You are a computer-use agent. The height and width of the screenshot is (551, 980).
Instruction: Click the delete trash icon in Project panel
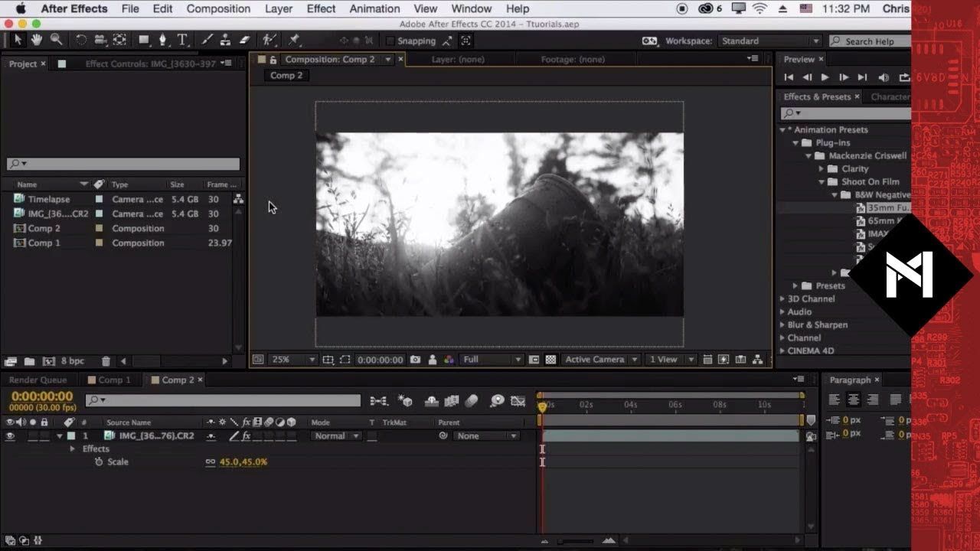tap(106, 361)
